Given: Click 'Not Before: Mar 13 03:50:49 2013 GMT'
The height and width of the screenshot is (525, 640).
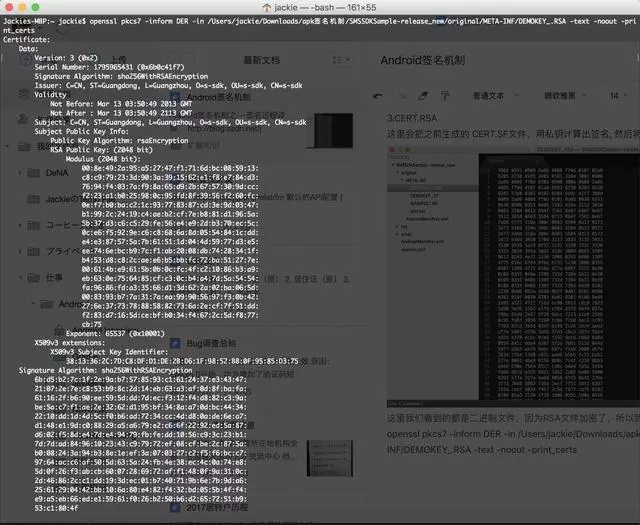Looking at the screenshot, I should click(121, 104).
